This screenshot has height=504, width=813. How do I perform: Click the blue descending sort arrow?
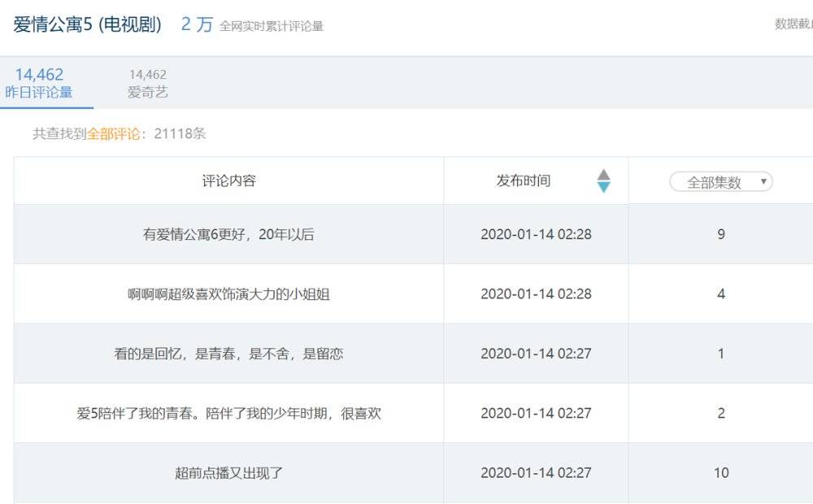click(x=603, y=187)
